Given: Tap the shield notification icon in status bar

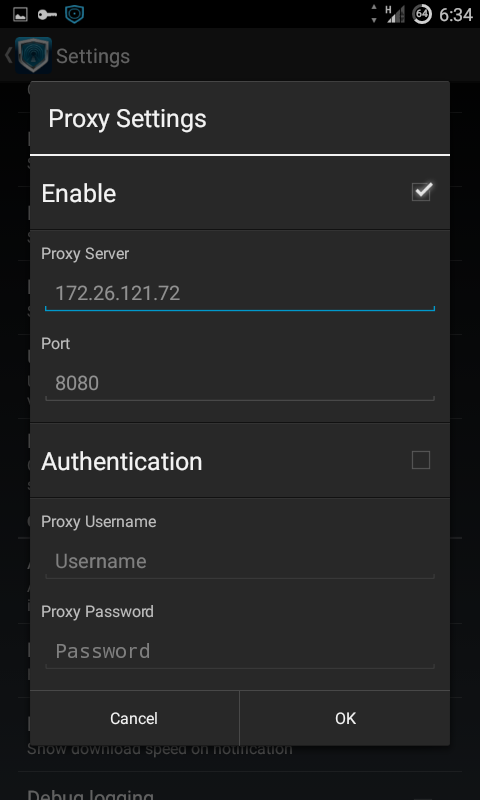Looking at the screenshot, I should 74,14.
